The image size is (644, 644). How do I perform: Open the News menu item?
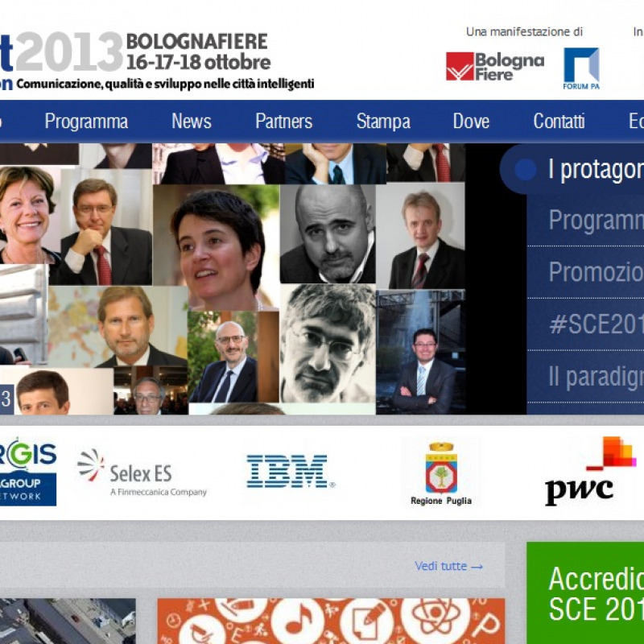click(x=192, y=122)
